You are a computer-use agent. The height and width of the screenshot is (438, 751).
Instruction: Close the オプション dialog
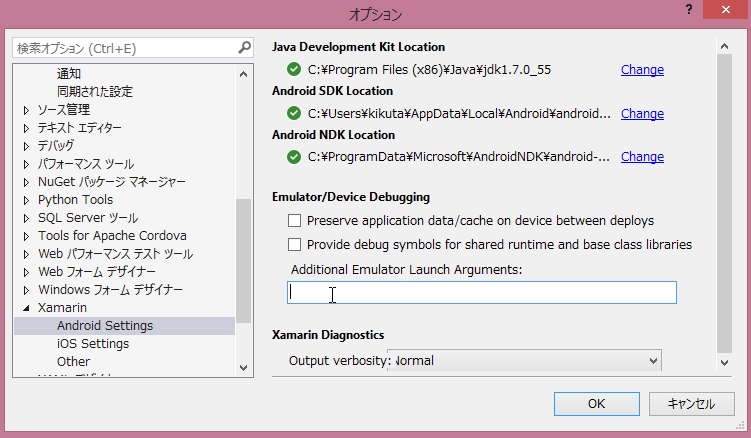click(725, 10)
